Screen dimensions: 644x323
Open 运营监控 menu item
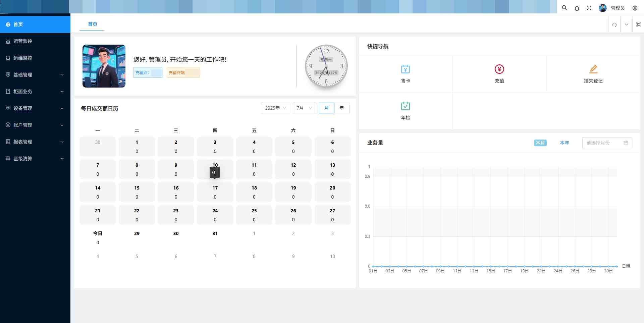35,41
